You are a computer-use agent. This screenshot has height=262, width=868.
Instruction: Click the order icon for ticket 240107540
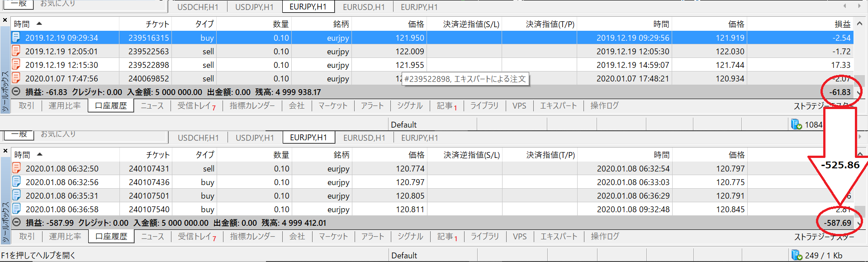point(17,209)
